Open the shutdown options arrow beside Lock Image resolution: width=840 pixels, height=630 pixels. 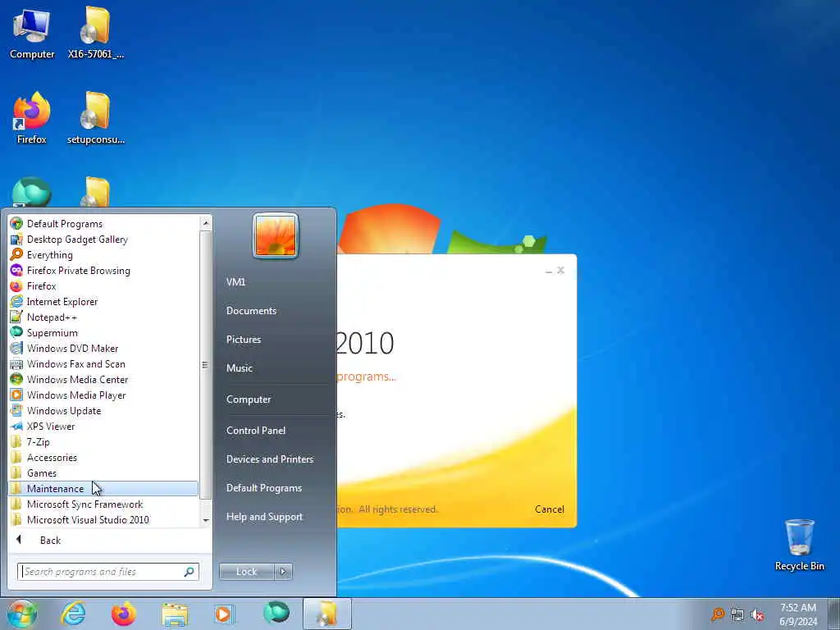point(283,572)
